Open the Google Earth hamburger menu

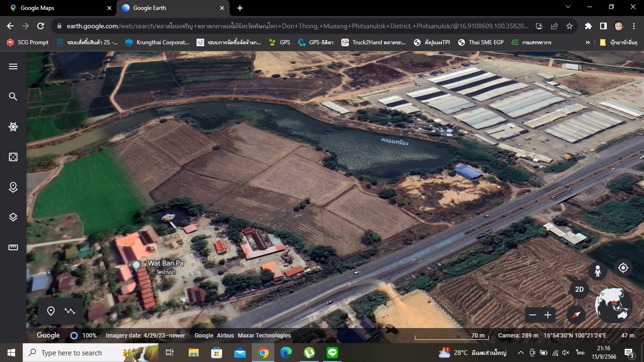(13, 66)
